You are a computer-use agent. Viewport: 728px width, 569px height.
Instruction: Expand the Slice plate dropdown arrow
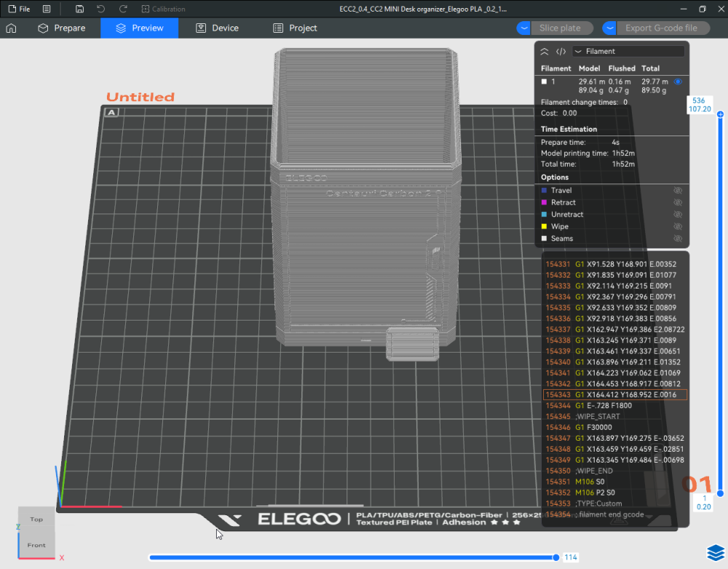pos(523,28)
